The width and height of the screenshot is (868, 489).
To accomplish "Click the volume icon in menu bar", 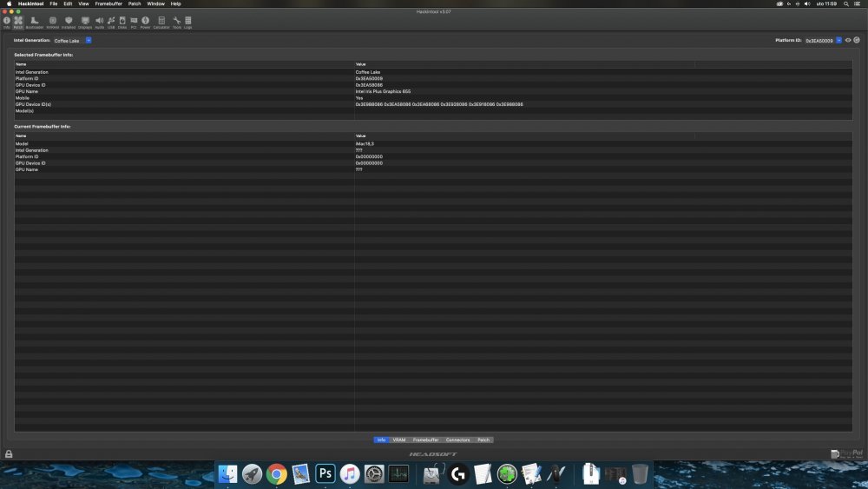I will click(807, 3).
